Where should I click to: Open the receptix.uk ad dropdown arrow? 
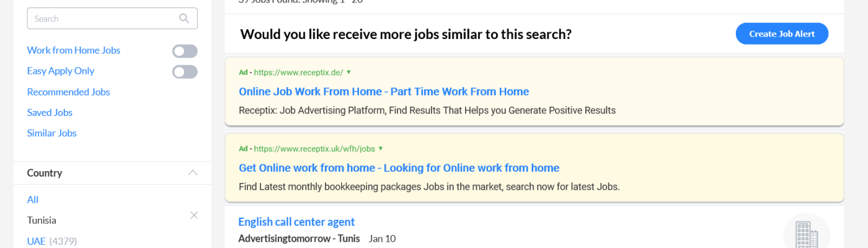tap(381, 149)
